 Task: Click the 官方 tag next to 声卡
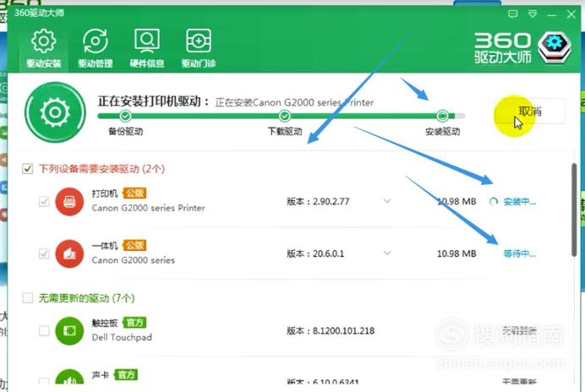point(126,375)
